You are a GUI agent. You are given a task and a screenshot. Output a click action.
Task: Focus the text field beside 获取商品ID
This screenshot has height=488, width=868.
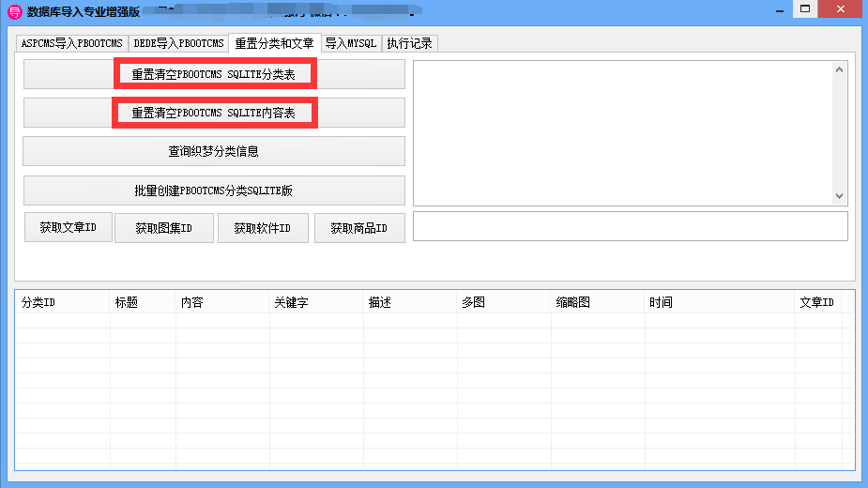tap(630, 226)
